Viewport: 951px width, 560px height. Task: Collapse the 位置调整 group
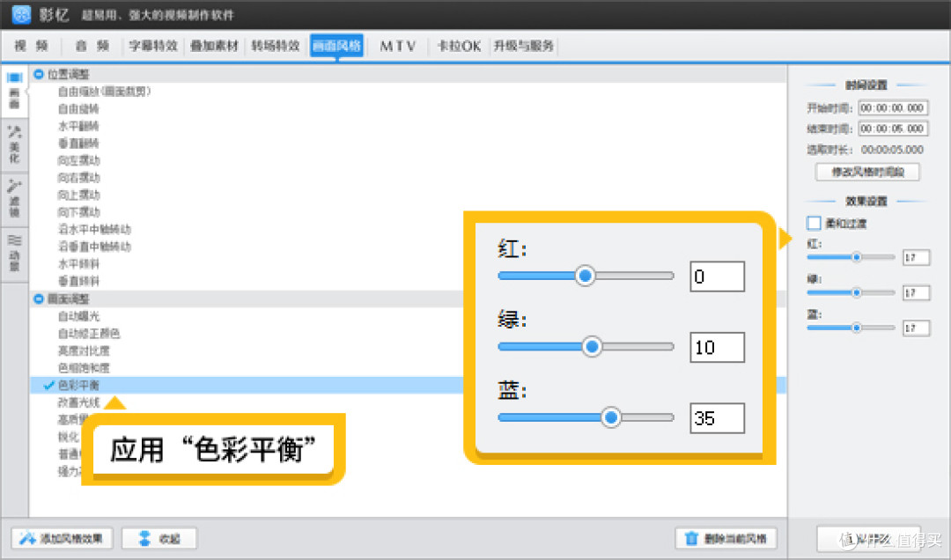pyautogui.click(x=39, y=74)
